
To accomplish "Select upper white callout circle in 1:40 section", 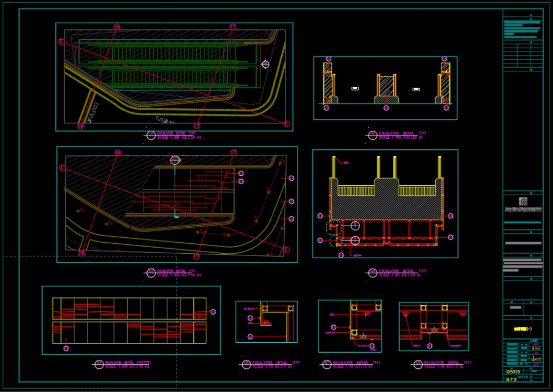I will (355, 225).
